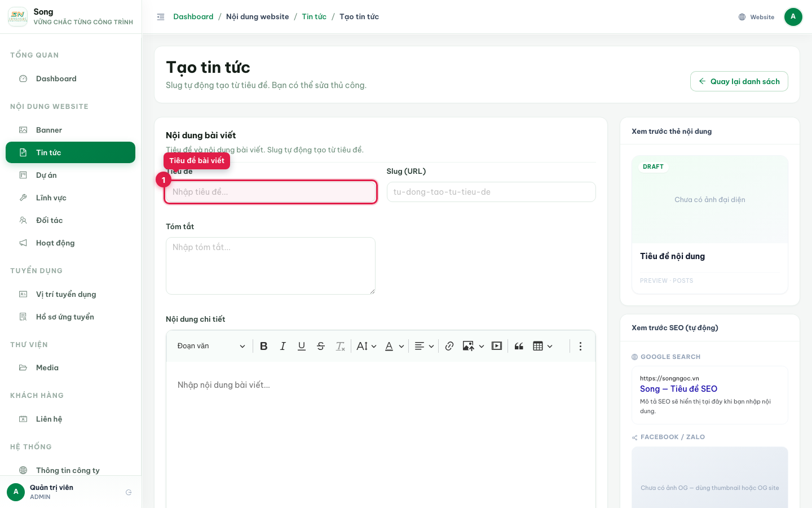
Task: Clear text formatting in editor
Action: point(340,346)
